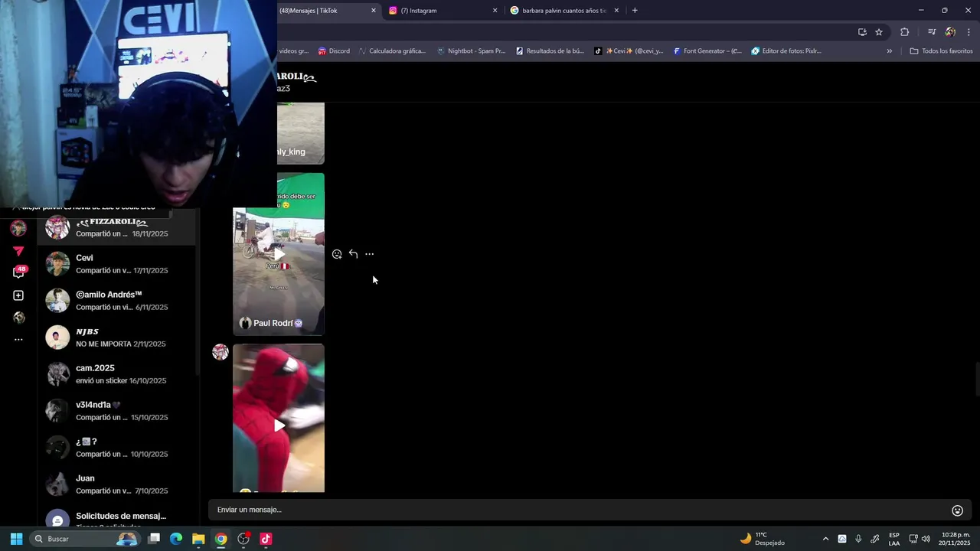Open the Cevi (@cevi_y...) TikTok bookmark
This screenshot has width=980, height=551.
tap(629, 51)
